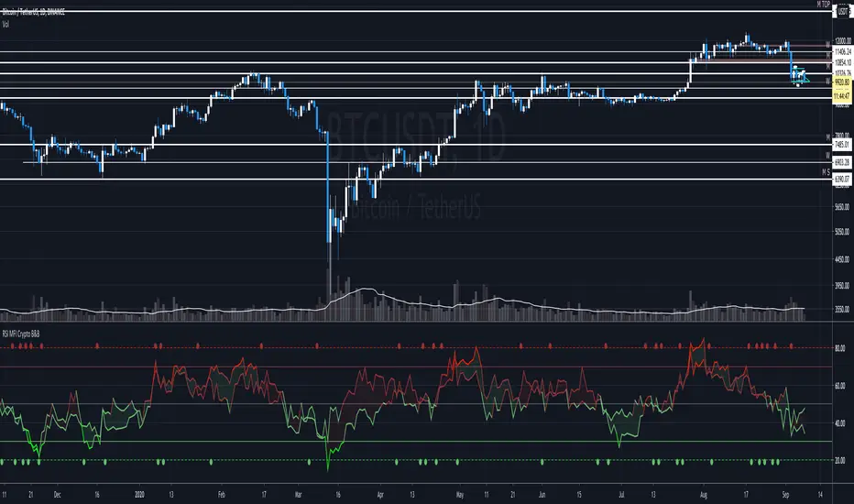
Task: Click the 11:44:47 countdown label
Action: coord(842,95)
